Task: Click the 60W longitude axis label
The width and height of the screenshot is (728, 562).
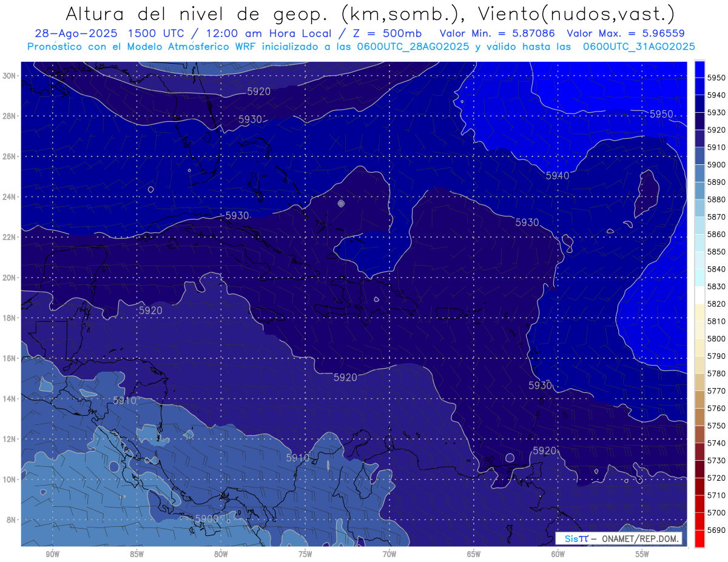Action: point(558,554)
